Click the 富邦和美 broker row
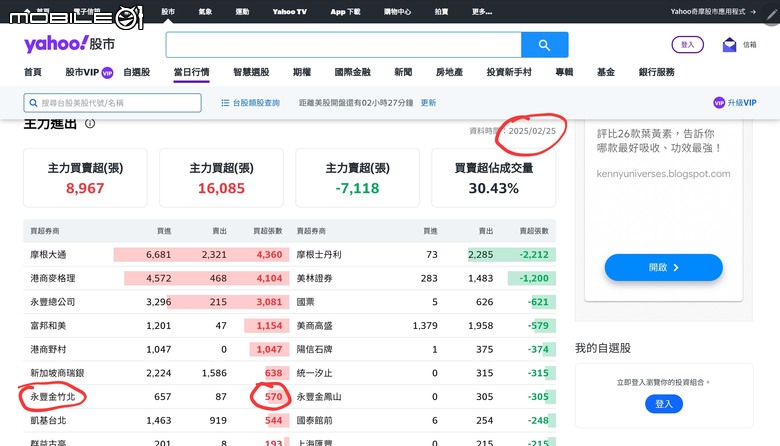780x446 pixels. [x=156, y=326]
